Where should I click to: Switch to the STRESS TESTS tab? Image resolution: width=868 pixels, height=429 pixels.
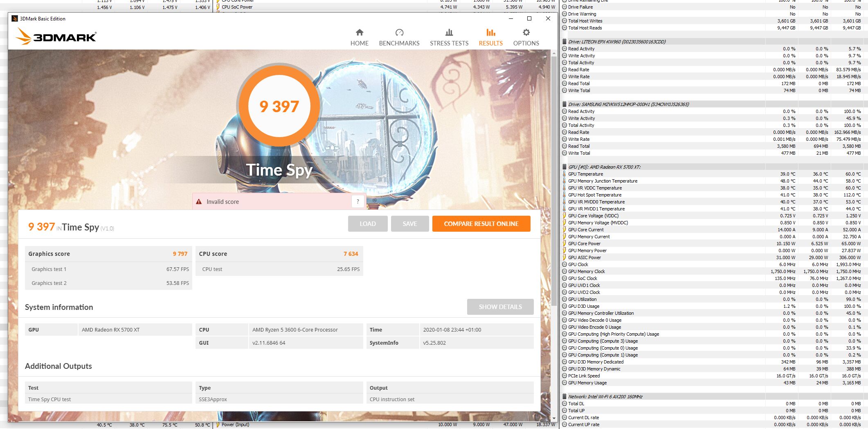(x=449, y=37)
